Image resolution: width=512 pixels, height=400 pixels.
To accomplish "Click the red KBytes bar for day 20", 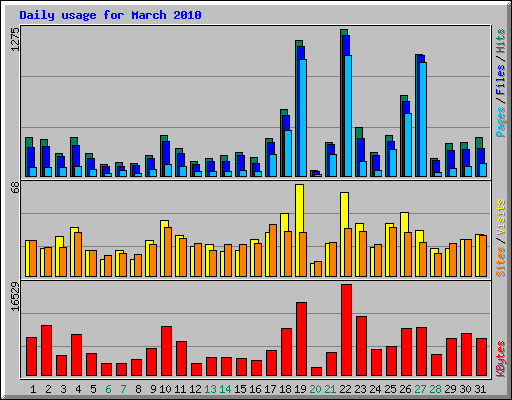I will pos(316,372).
